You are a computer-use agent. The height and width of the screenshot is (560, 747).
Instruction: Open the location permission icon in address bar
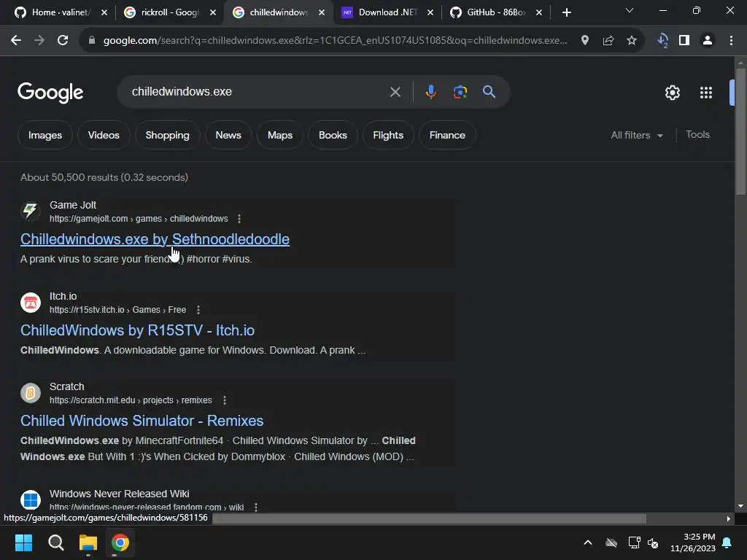click(585, 41)
